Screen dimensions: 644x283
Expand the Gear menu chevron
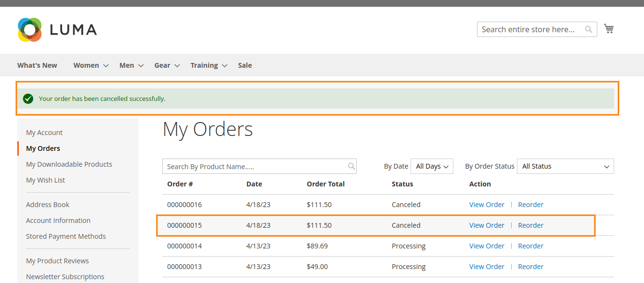pos(177,66)
